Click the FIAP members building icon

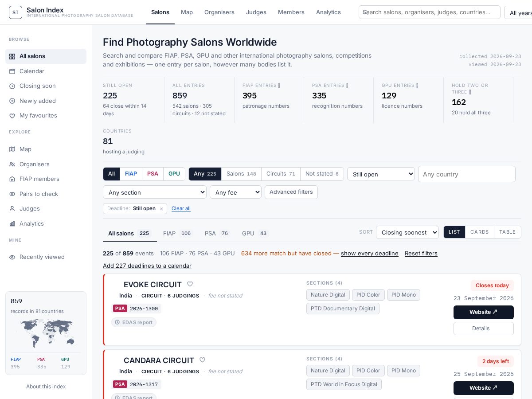point(12,179)
